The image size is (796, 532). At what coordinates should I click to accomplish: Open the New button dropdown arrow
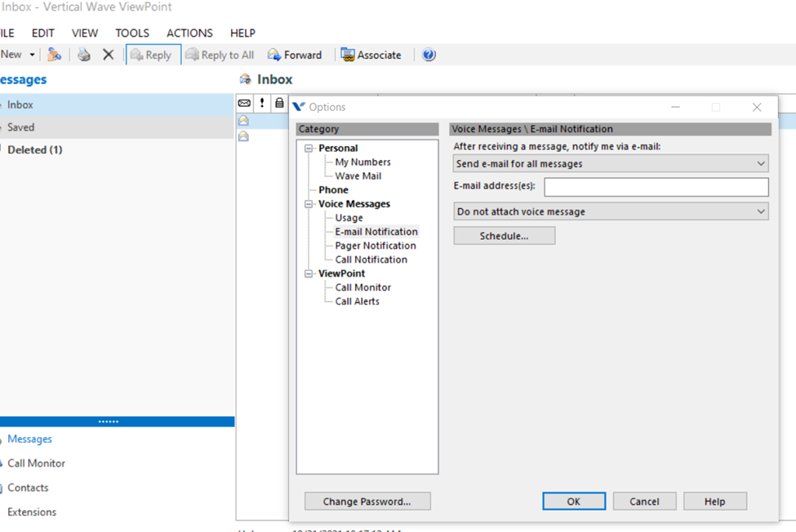33,55
